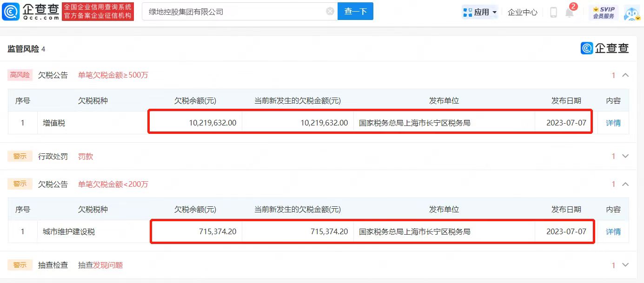Open the 应用 dropdown menu
The image size is (644, 283).
pyautogui.click(x=480, y=12)
